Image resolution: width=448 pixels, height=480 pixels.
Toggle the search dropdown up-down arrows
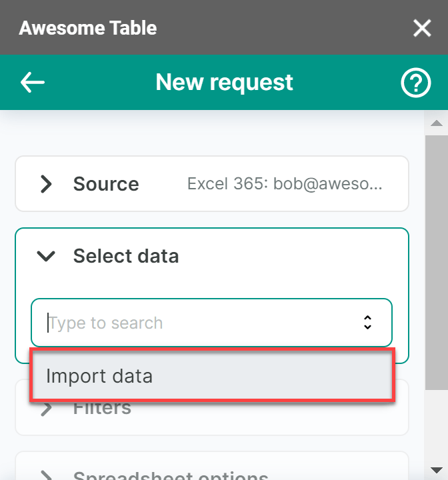point(367,323)
